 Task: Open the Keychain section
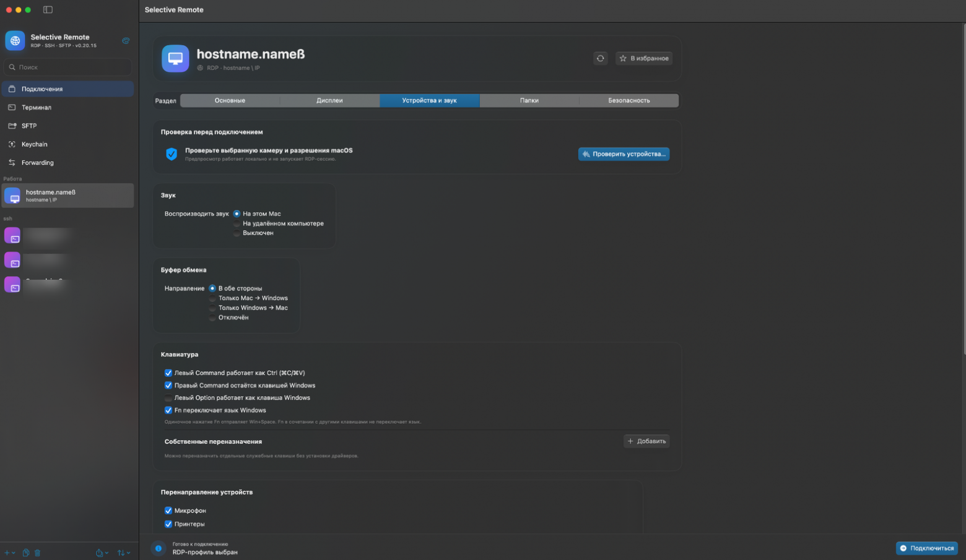pos(67,144)
